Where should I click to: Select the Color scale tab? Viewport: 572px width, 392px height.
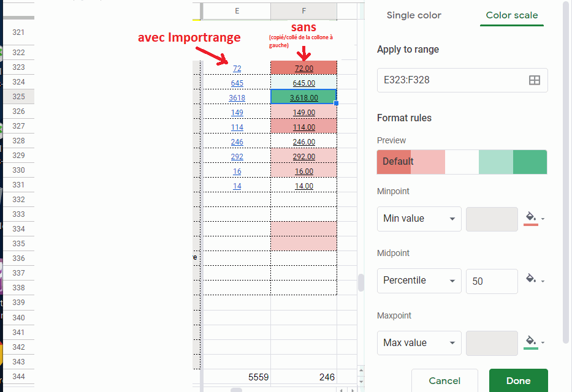click(x=512, y=15)
